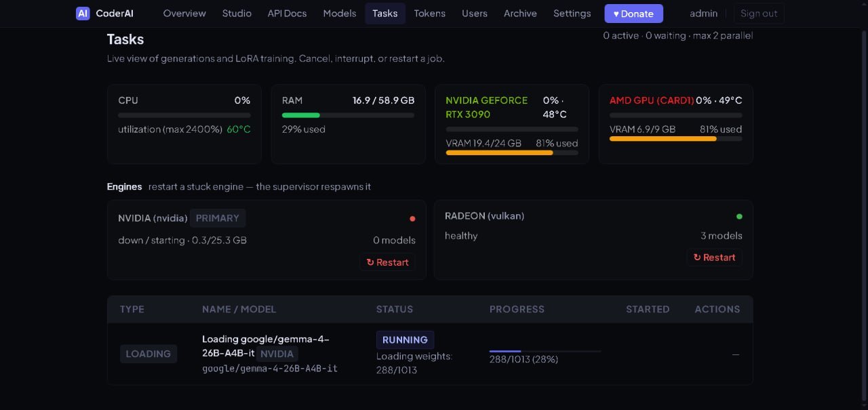
Task: Click the '0 models' count
Action: click(394, 241)
